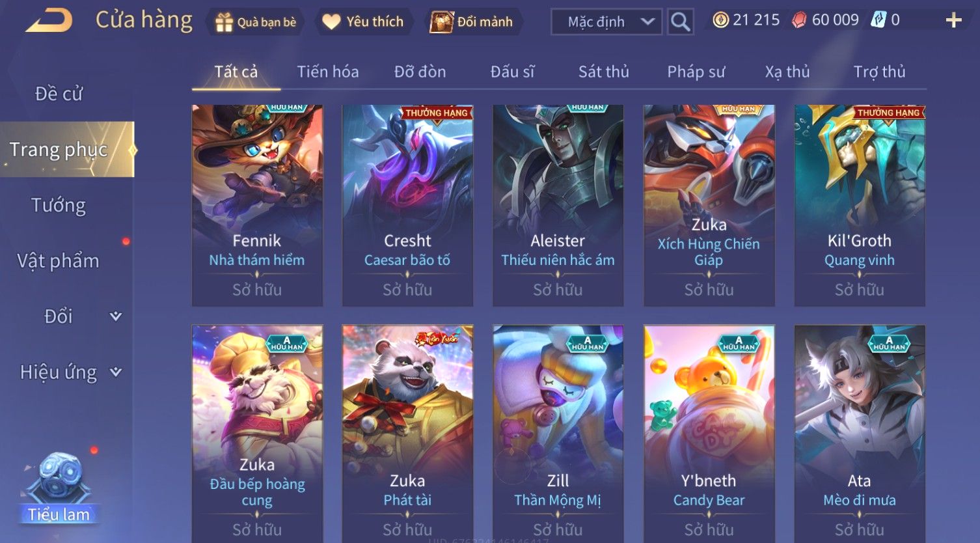Switch to the Sát thủ tab
Screen dimensions: 980x543
point(604,72)
